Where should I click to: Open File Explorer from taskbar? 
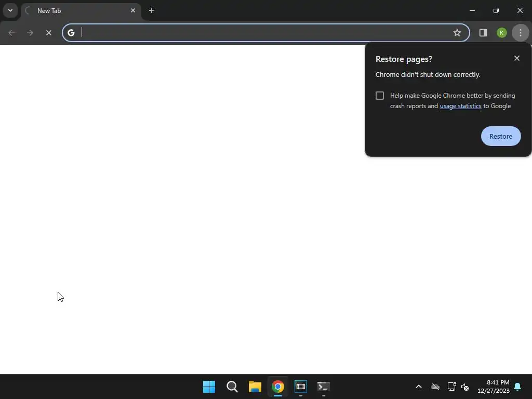pyautogui.click(x=255, y=387)
